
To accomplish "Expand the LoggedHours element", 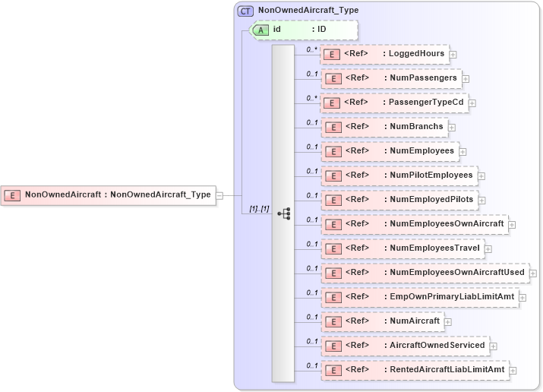I will point(453,55).
